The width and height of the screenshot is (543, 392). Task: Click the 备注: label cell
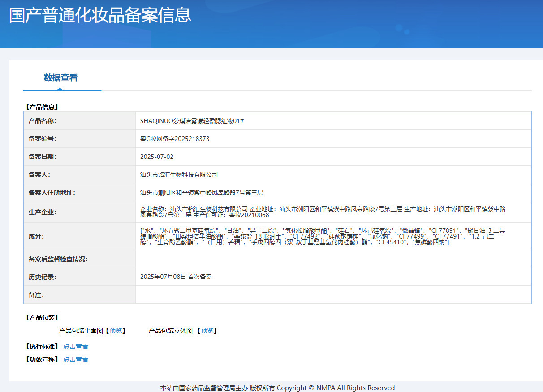pyautogui.click(x=80, y=295)
